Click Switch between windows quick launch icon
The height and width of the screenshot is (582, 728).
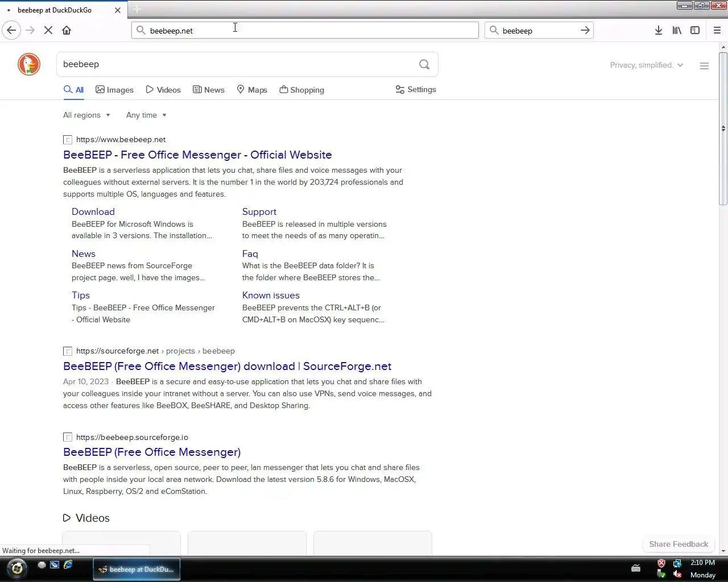[55, 565]
